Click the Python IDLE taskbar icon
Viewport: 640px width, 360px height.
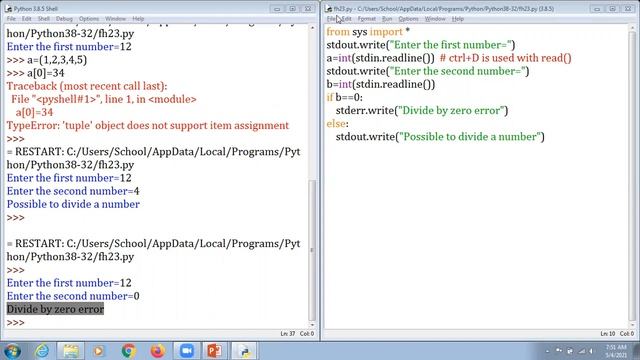click(244, 351)
